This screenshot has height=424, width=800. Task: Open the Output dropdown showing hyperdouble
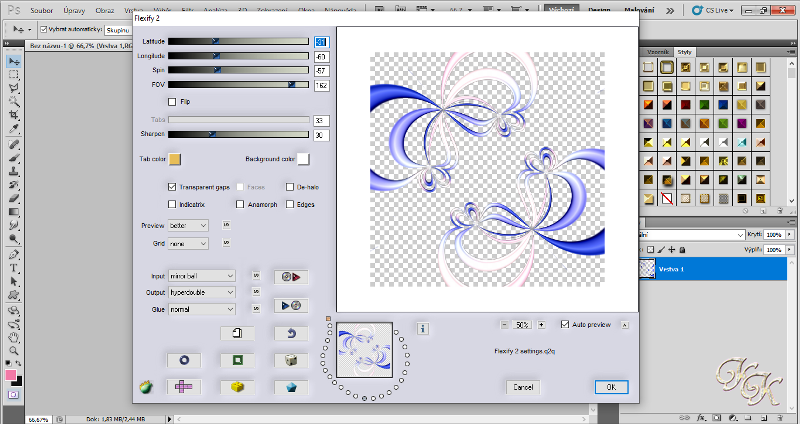pyautogui.click(x=202, y=292)
